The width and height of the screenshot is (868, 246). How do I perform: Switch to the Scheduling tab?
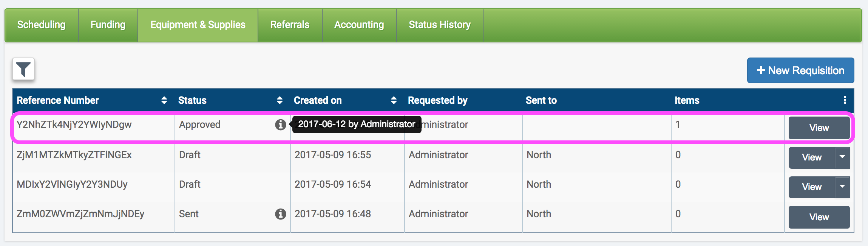pos(42,25)
